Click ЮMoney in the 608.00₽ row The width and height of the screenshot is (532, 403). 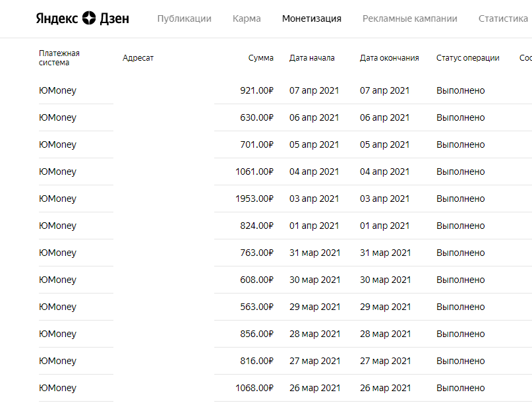(57, 280)
